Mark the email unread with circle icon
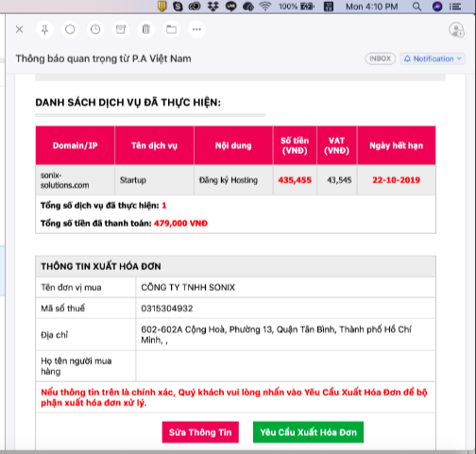476x454 pixels. point(70,29)
